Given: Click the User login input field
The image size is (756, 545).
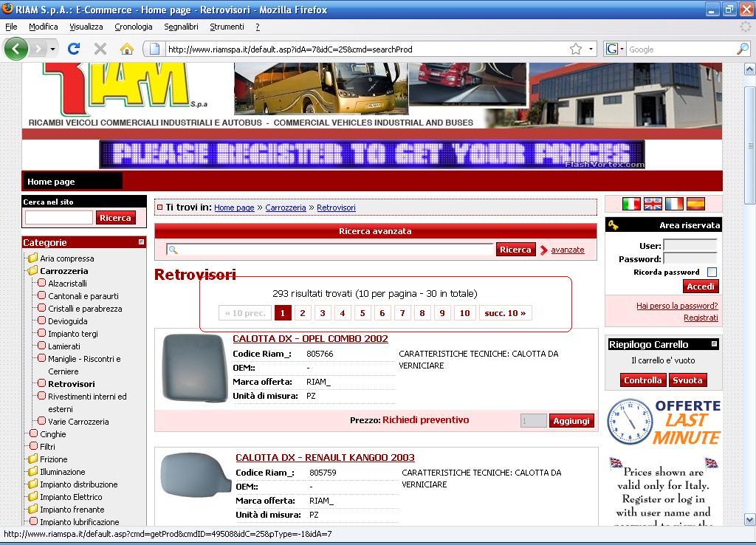Looking at the screenshot, I should 690,245.
